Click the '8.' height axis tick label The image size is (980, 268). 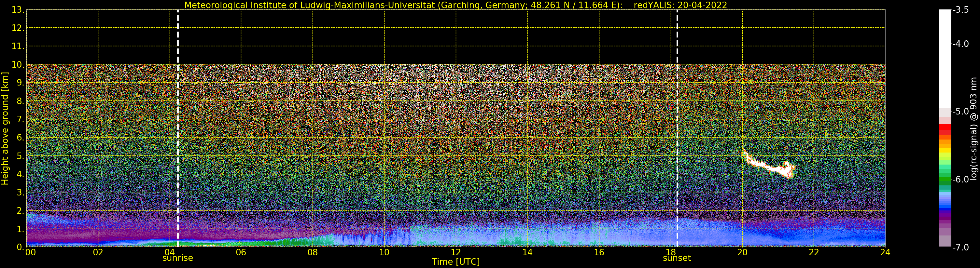click(21, 101)
